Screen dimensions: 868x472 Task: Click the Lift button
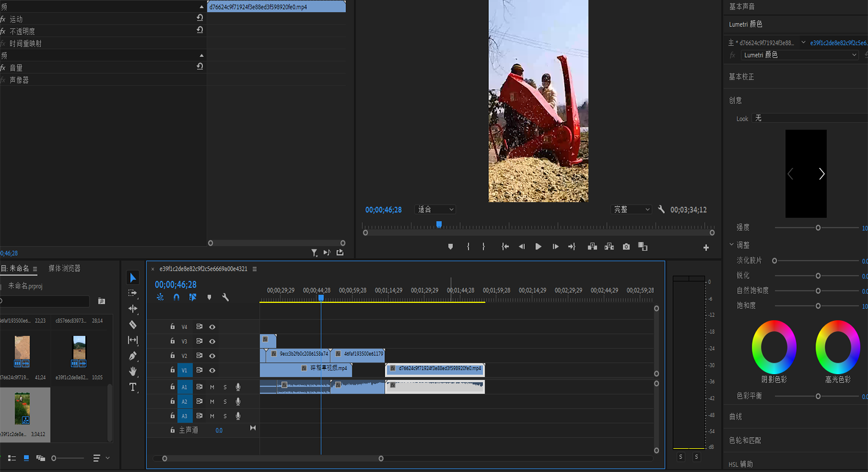click(593, 247)
